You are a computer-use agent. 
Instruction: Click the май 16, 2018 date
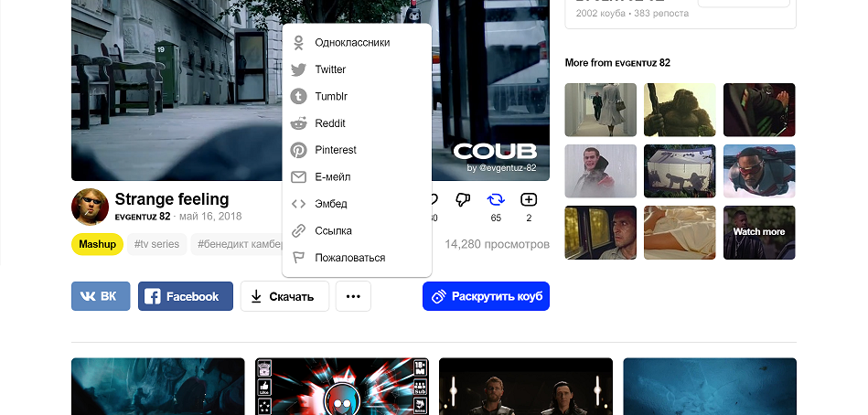pos(210,217)
